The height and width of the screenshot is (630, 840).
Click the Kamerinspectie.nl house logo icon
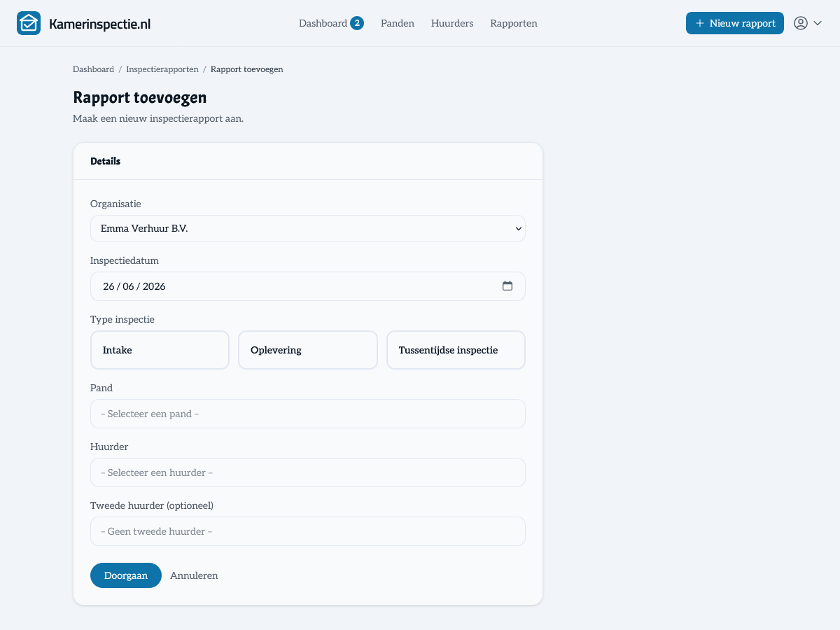click(x=29, y=23)
